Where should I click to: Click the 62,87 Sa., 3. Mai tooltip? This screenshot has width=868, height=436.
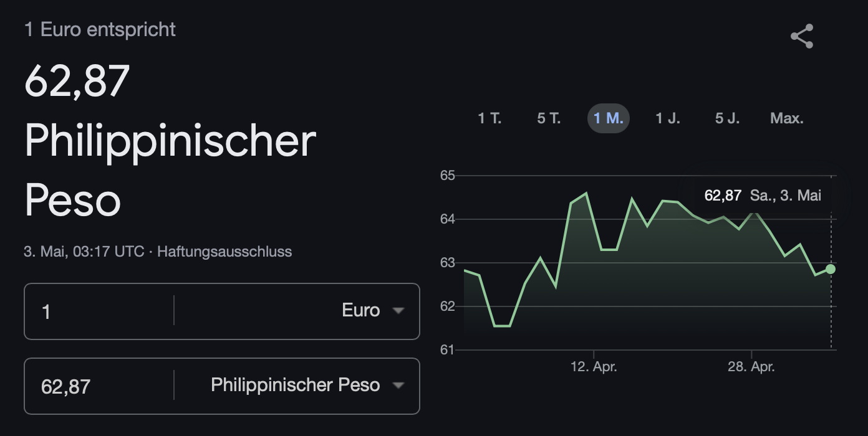pos(763,196)
